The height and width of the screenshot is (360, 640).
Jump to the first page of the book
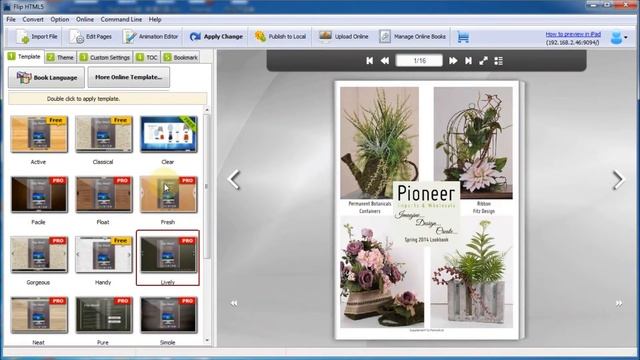pyautogui.click(x=369, y=61)
